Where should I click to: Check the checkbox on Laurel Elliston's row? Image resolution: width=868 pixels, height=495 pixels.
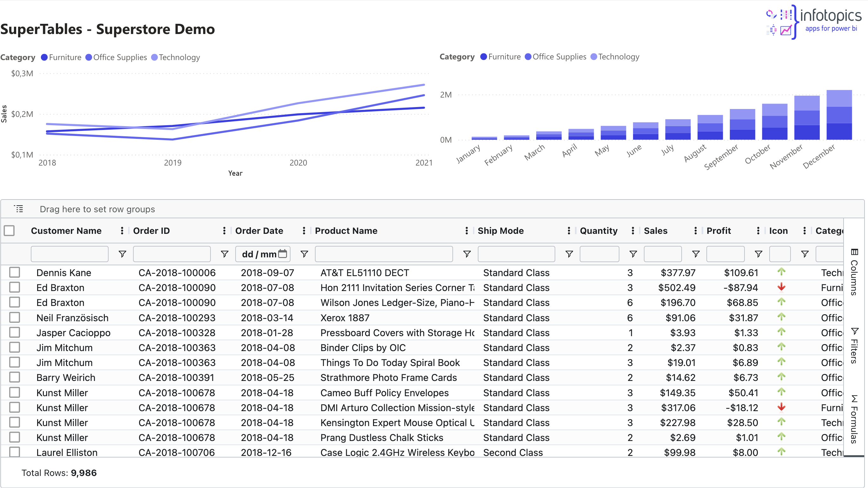point(15,452)
